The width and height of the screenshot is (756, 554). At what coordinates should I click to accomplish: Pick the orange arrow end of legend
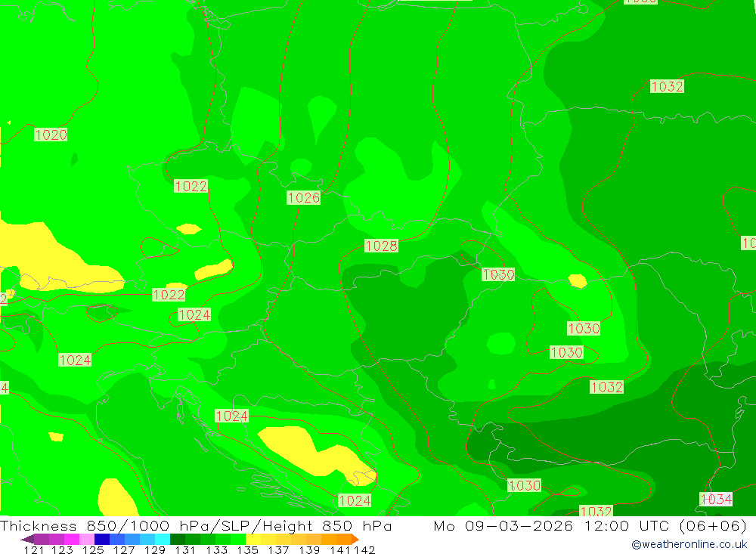coord(355,539)
